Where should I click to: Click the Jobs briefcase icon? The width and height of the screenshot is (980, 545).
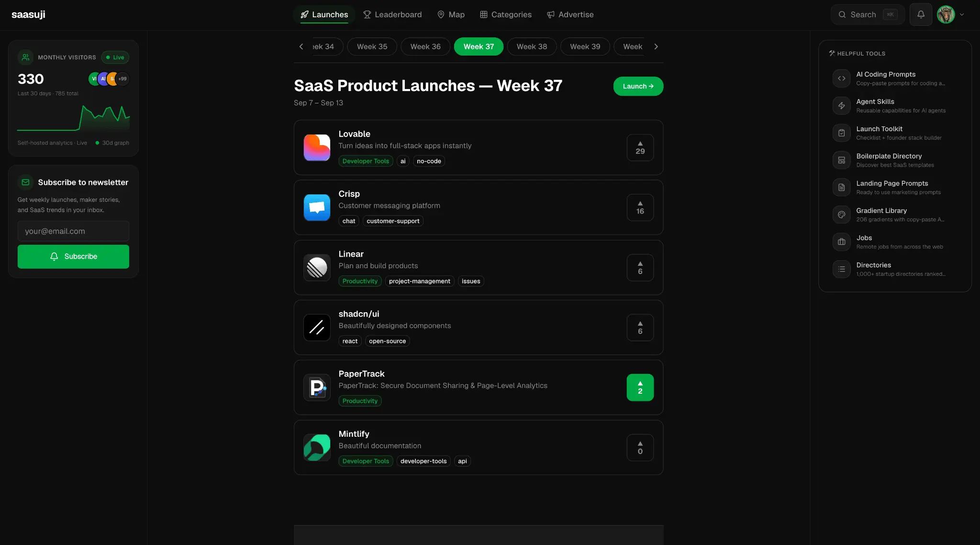[841, 242]
